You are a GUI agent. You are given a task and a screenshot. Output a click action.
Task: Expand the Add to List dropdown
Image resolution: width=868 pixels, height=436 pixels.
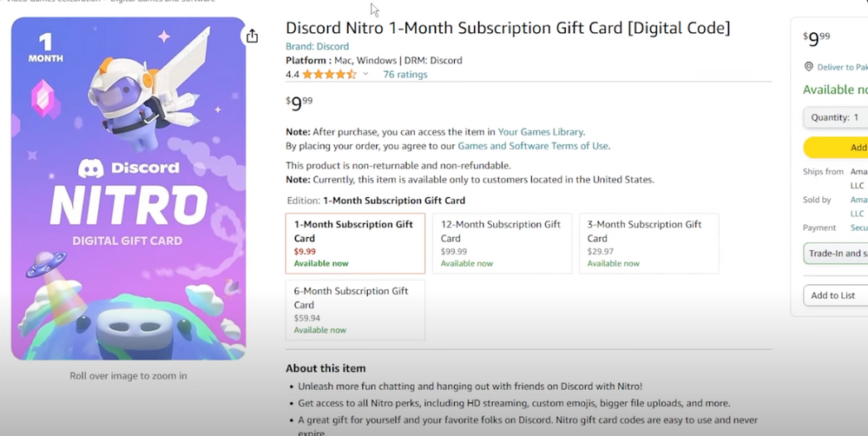point(835,295)
